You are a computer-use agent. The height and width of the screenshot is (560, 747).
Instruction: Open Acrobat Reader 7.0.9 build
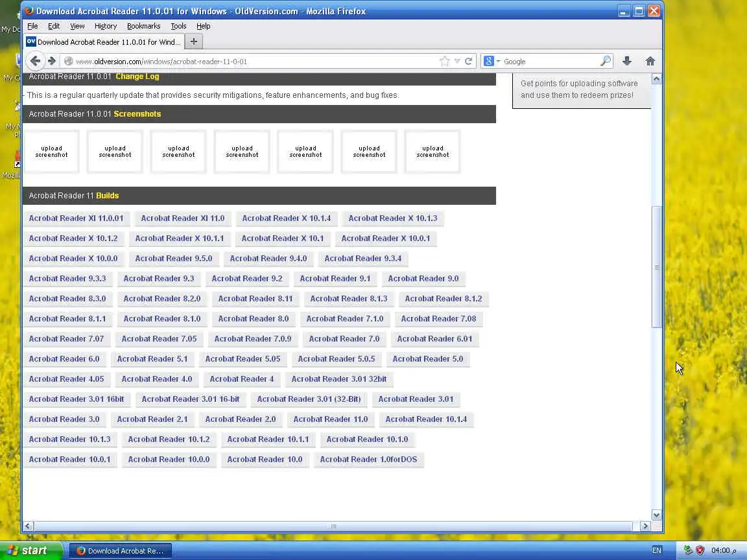pos(252,338)
